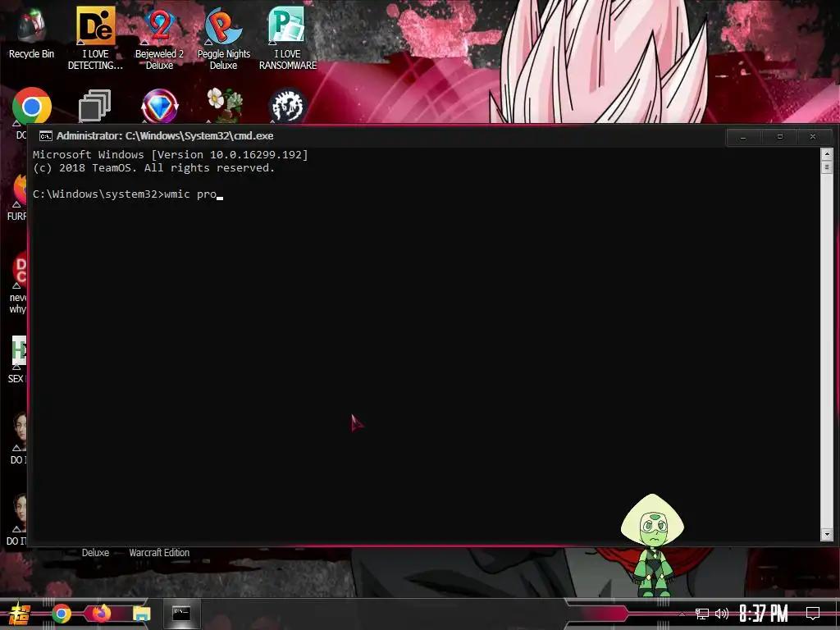Click scrollbar up arrow in cmd window
This screenshot has height=630, width=840.
[x=827, y=153]
